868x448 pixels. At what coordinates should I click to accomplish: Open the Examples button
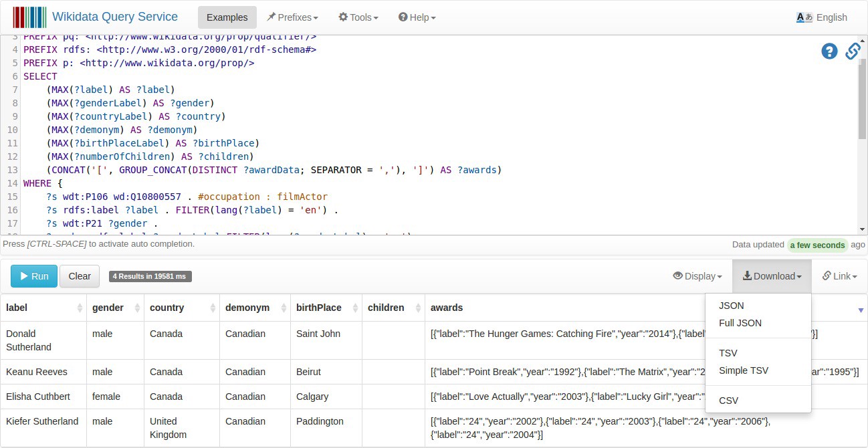coord(227,17)
